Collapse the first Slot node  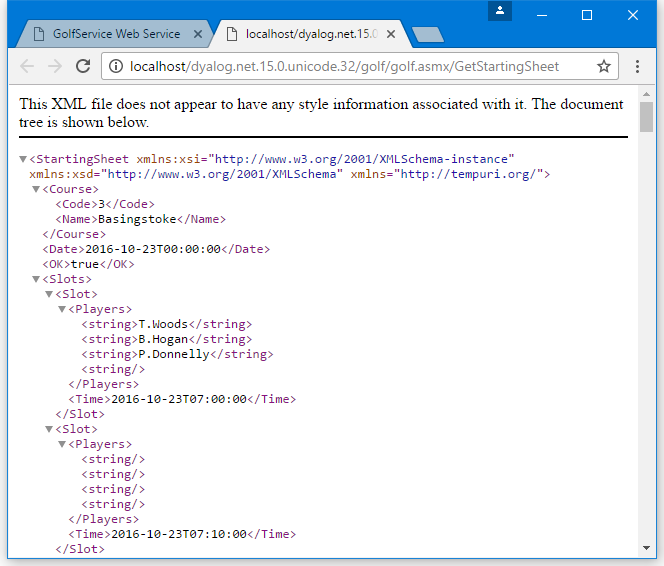pos(49,294)
